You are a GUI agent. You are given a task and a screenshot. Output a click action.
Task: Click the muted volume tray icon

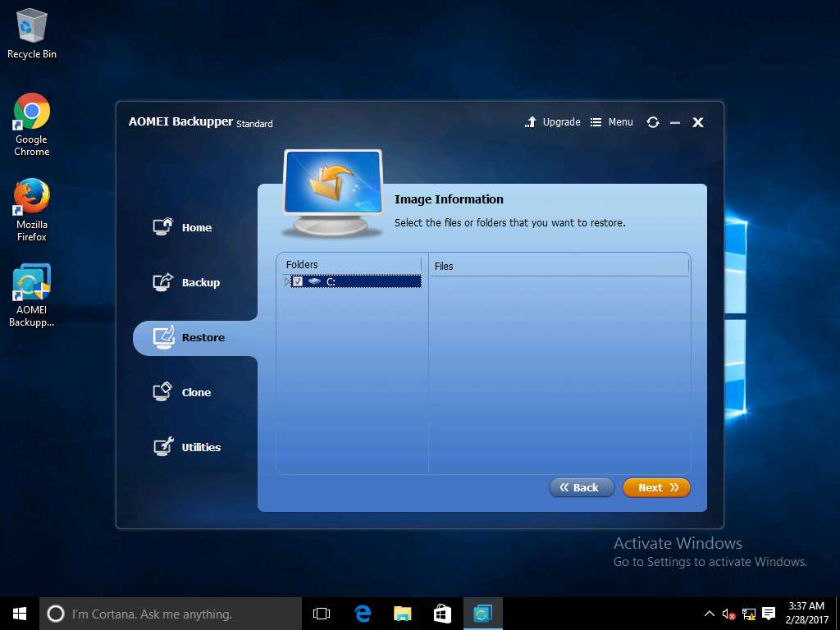click(x=728, y=614)
